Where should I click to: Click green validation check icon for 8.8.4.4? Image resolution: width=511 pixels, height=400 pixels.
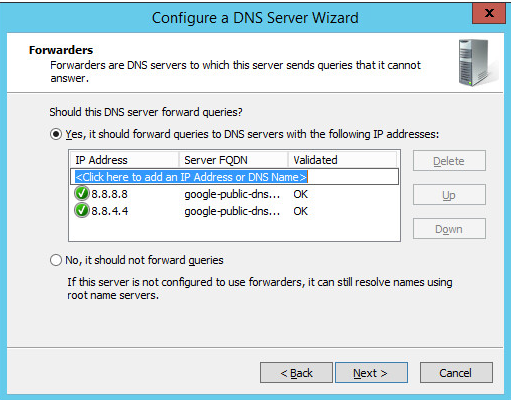pyautogui.click(x=82, y=211)
